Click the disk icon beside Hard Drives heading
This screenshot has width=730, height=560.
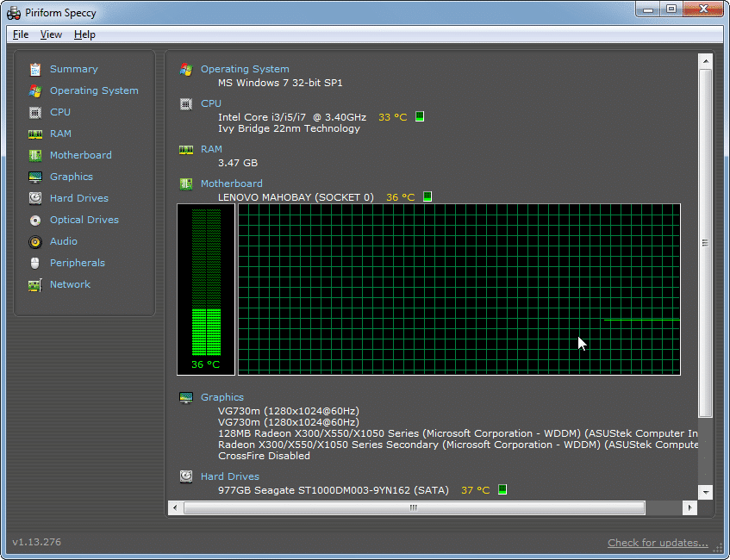point(186,476)
